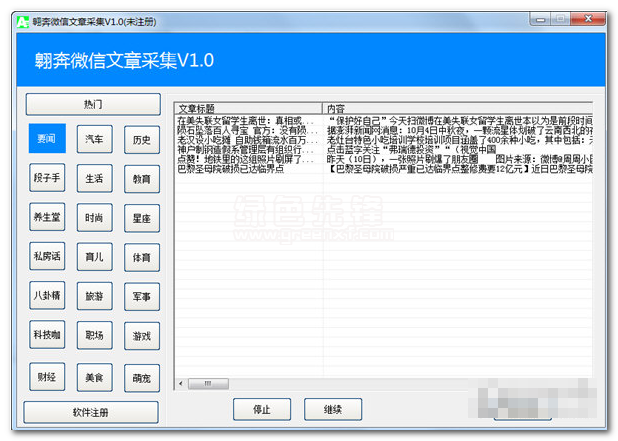Open the 生活 category
618x441 pixels.
pyautogui.click(x=94, y=178)
